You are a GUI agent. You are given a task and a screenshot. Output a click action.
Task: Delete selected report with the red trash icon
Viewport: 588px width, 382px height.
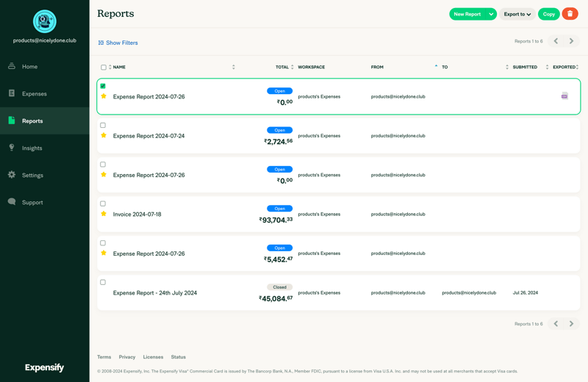(x=570, y=14)
